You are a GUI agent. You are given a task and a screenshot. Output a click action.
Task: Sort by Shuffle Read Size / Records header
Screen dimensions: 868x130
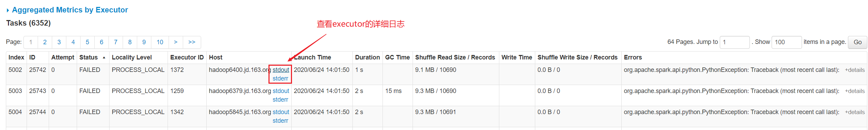pyautogui.click(x=455, y=57)
